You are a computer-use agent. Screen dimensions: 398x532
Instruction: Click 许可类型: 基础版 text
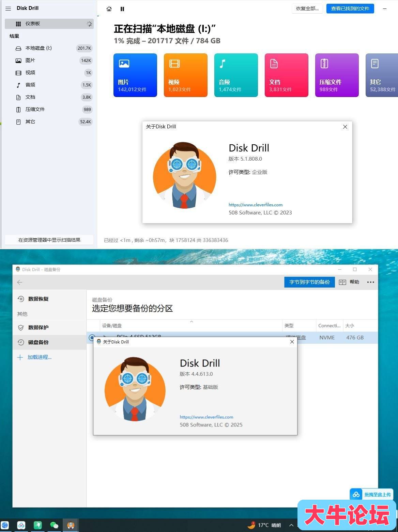199,387
